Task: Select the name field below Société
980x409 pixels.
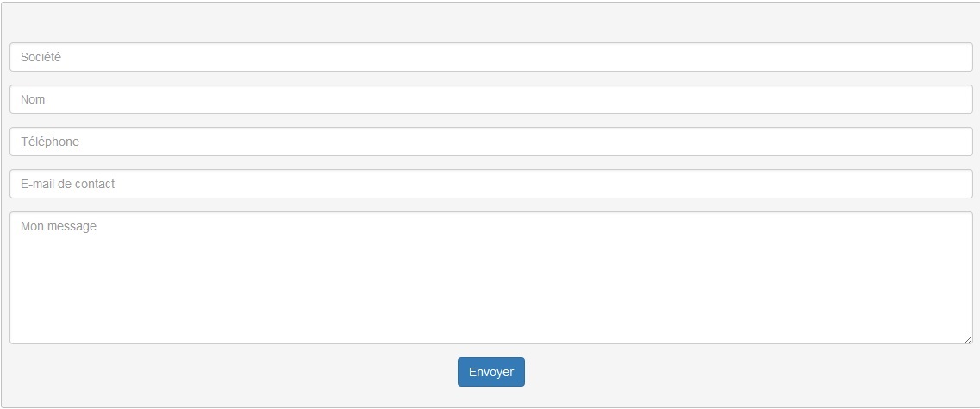Action: (490, 99)
